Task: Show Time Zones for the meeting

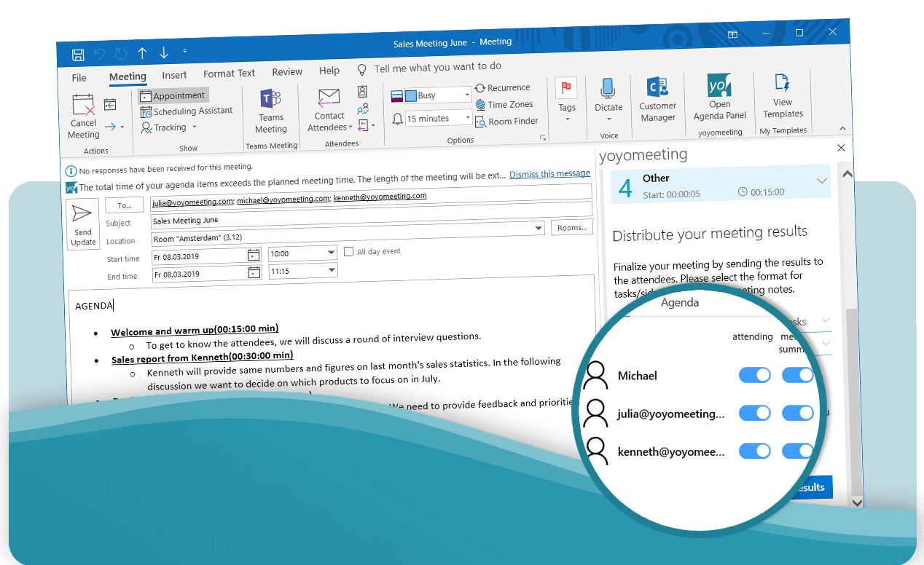Action: click(504, 104)
